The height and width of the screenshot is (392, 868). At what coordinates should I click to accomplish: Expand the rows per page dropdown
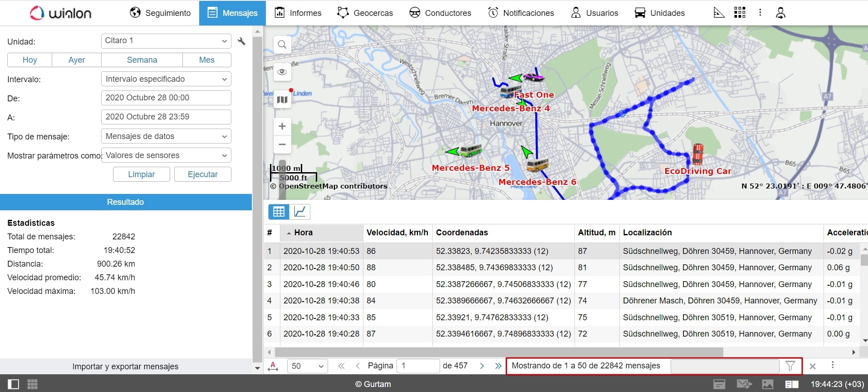pos(307,366)
